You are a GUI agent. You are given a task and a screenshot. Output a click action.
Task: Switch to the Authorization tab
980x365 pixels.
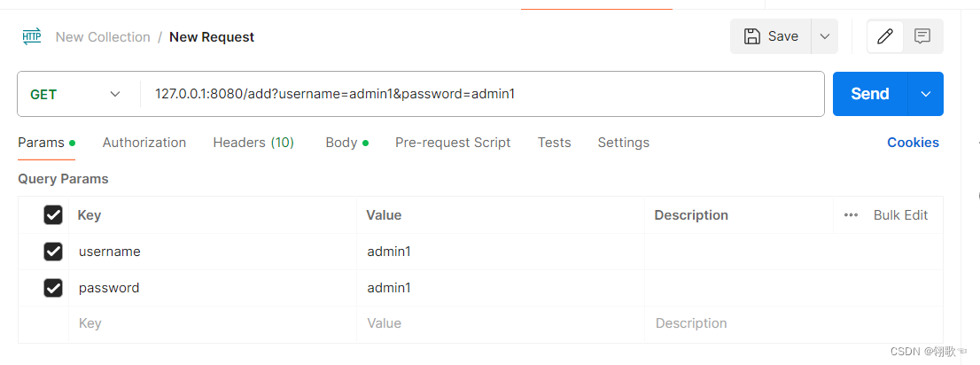144,143
